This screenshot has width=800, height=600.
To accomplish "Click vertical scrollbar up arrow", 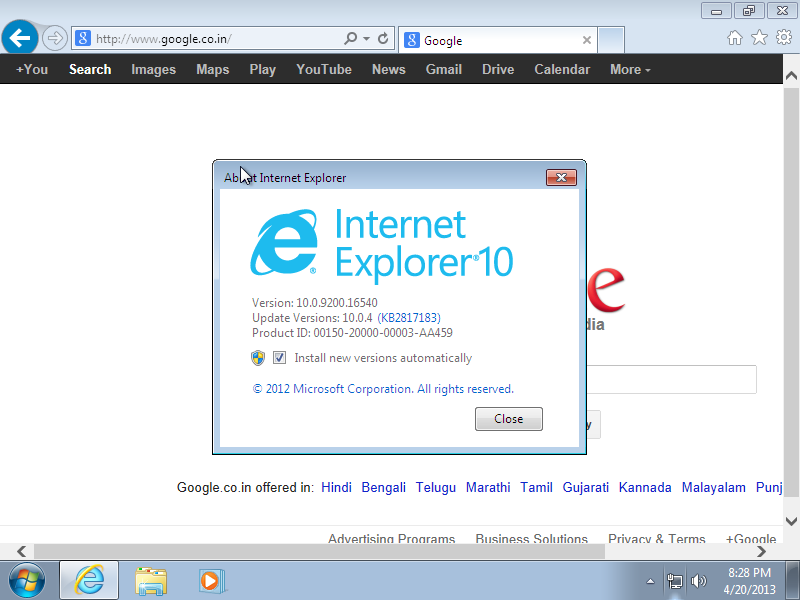I will (x=791, y=76).
